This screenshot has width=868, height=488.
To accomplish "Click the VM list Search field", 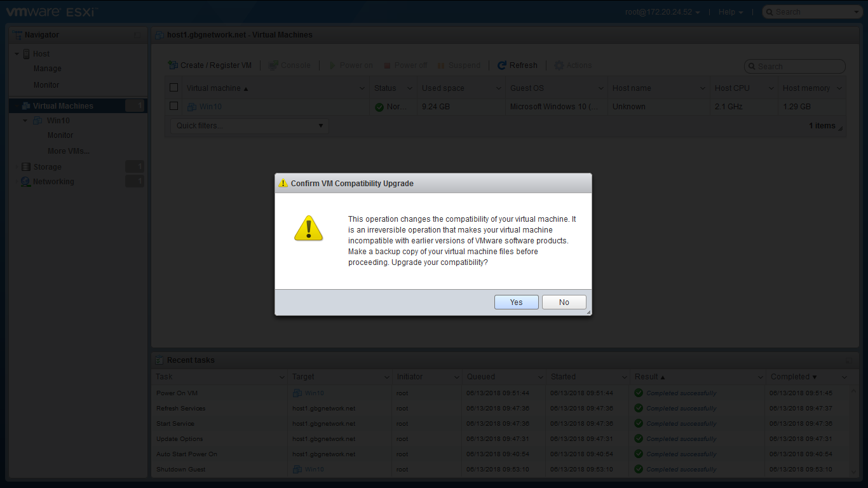I will coord(799,67).
